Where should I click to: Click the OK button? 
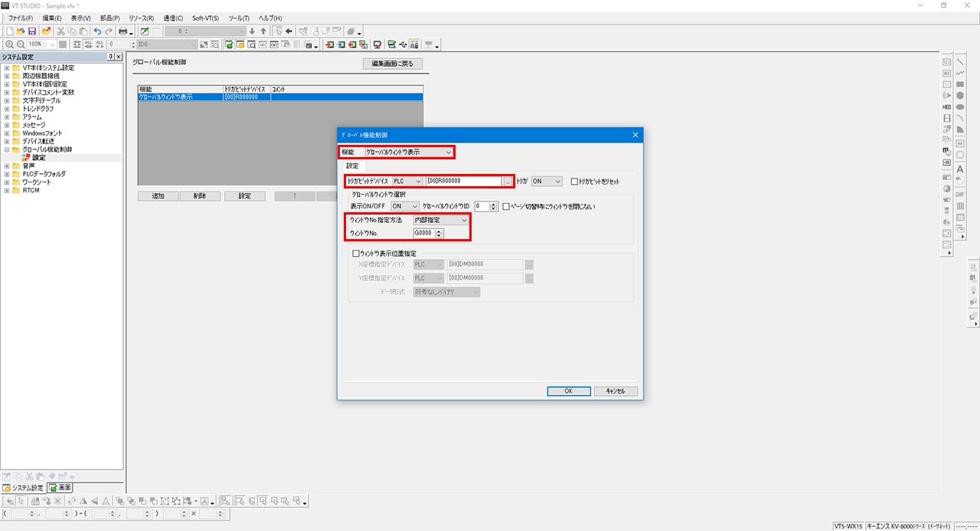pos(568,391)
